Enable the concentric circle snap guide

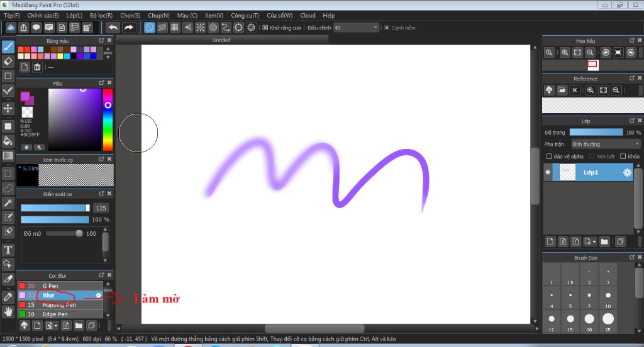[213, 28]
